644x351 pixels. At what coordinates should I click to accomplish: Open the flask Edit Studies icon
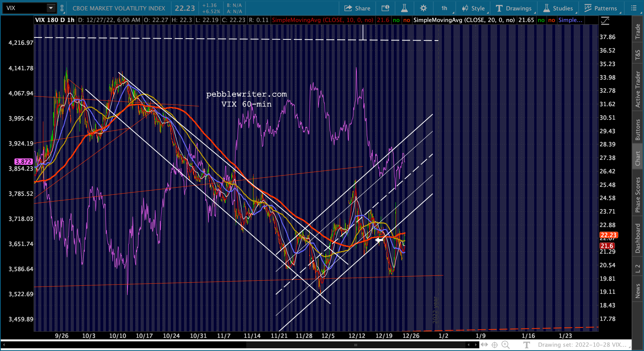404,8
